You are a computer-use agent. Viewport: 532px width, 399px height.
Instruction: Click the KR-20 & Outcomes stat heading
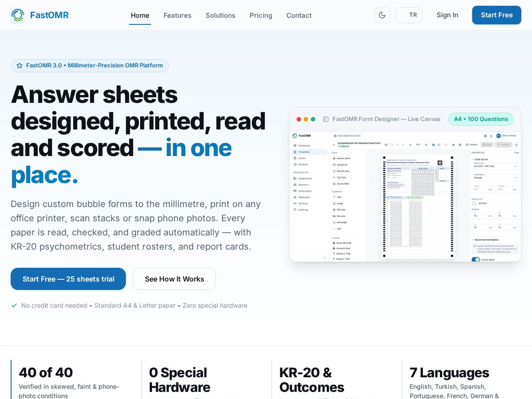tap(312, 380)
